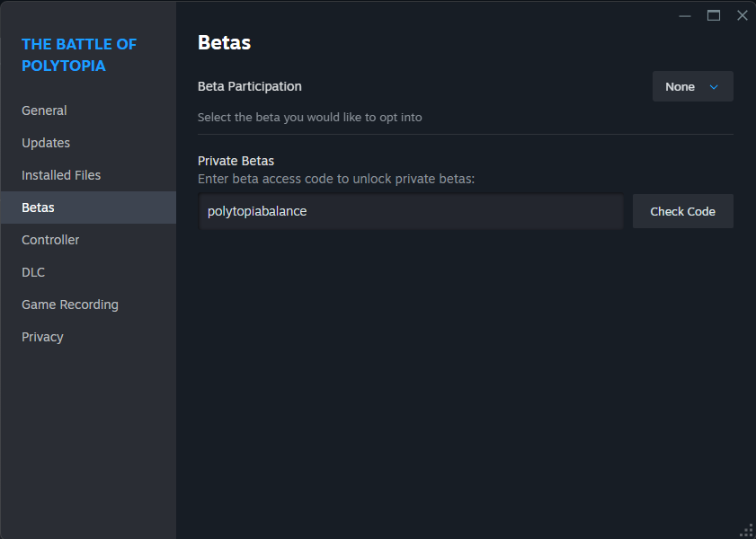Screen dimensions: 756x539
Task: Close the properties window
Action: coord(742,16)
